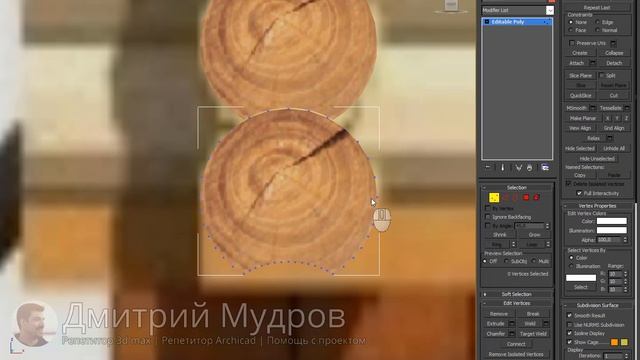
Task: Toggle Delete Isolated Vertices checkbox
Action: (569, 184)
